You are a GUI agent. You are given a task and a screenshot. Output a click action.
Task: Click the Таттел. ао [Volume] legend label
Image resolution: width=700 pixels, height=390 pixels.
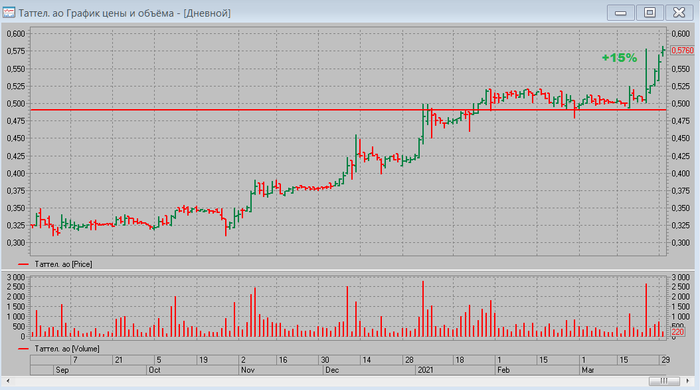click(67, 349)
